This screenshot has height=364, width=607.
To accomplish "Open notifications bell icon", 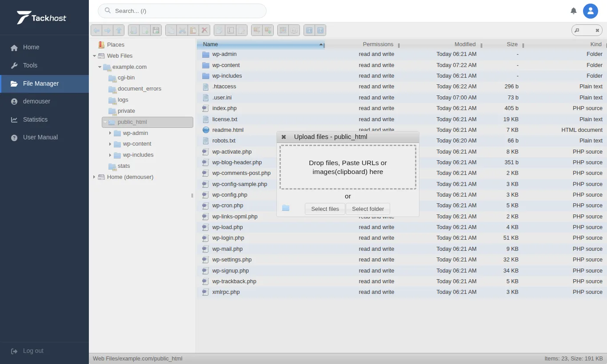I will tap(574, 11).
